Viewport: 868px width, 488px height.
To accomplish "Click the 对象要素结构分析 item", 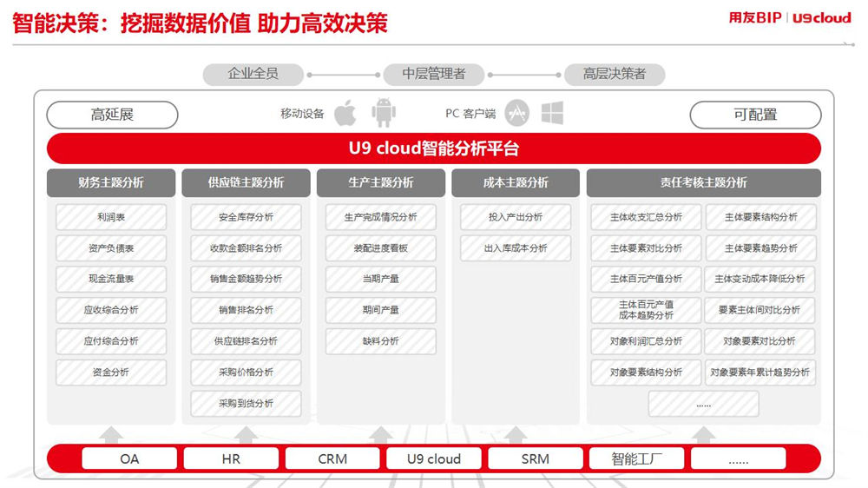I will [x=646, y=373].
